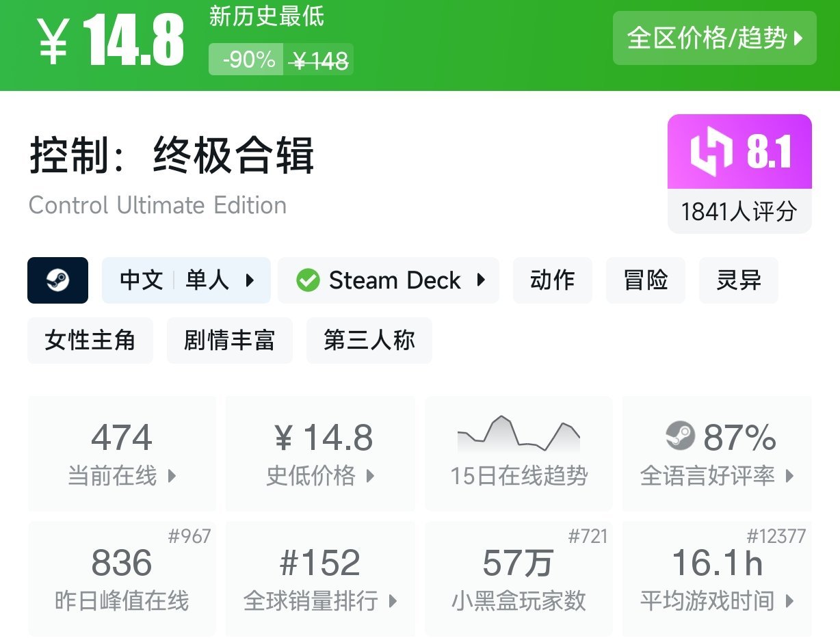
Task: Click the #12377 rank label
Action: 776,536
